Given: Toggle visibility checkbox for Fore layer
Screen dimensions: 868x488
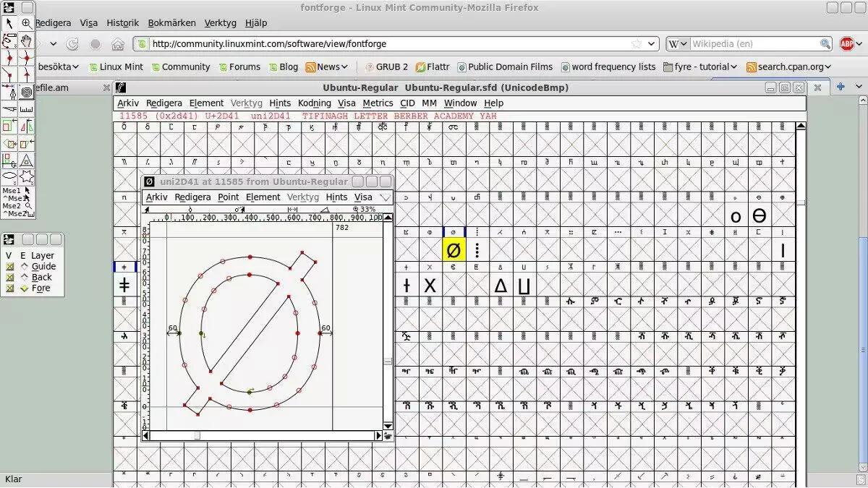Looking at the screenshot, I should click(9, 288).
